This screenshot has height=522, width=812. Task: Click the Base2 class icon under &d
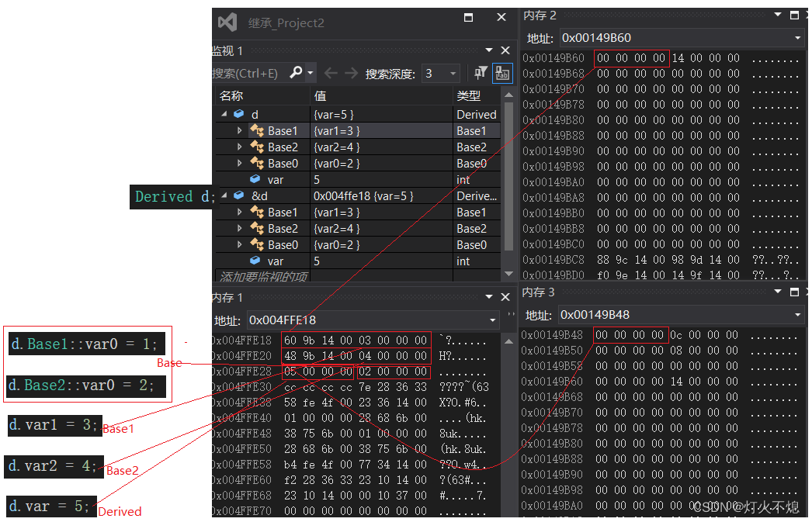pyautogui.click(x=257, y=228)
